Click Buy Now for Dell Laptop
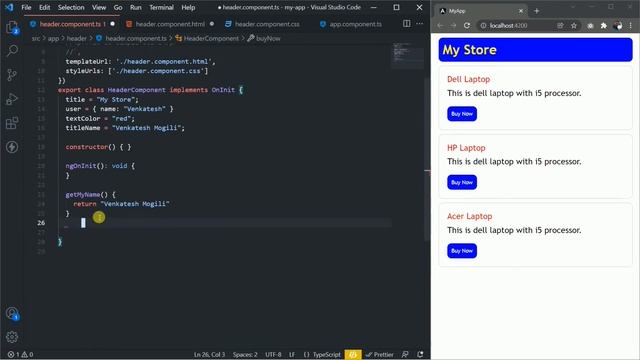 tap(462, 114)
